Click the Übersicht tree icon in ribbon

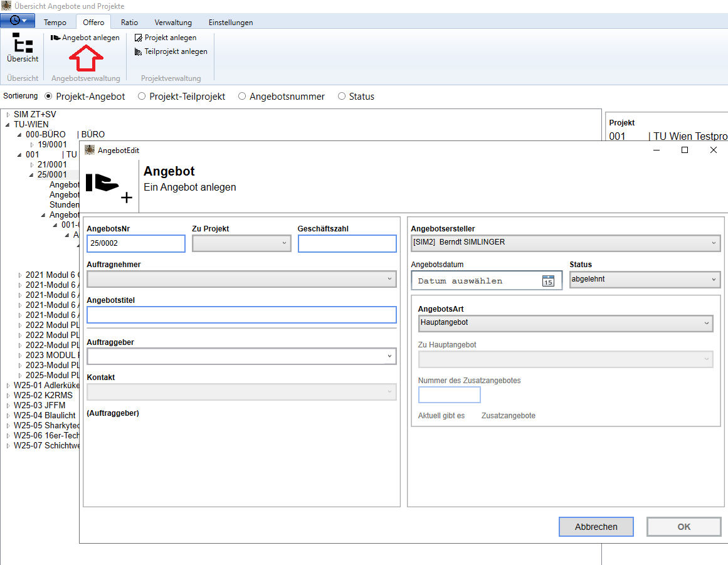click(x=23, y=43)
